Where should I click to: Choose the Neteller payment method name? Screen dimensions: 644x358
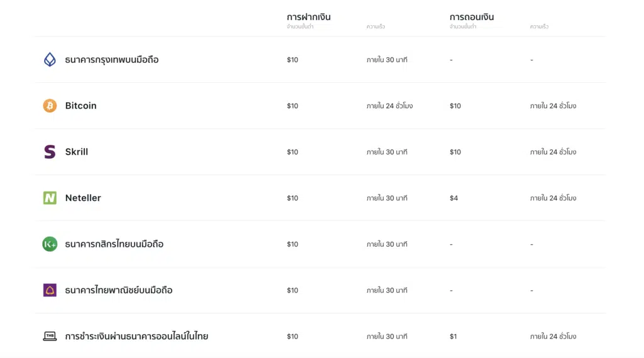pos(83,198)
